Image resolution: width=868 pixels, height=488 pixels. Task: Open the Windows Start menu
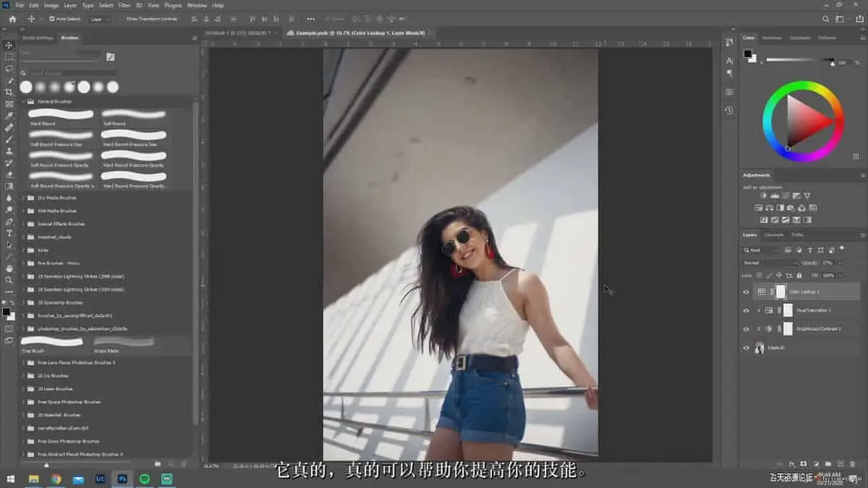click(x=11, y=479)
